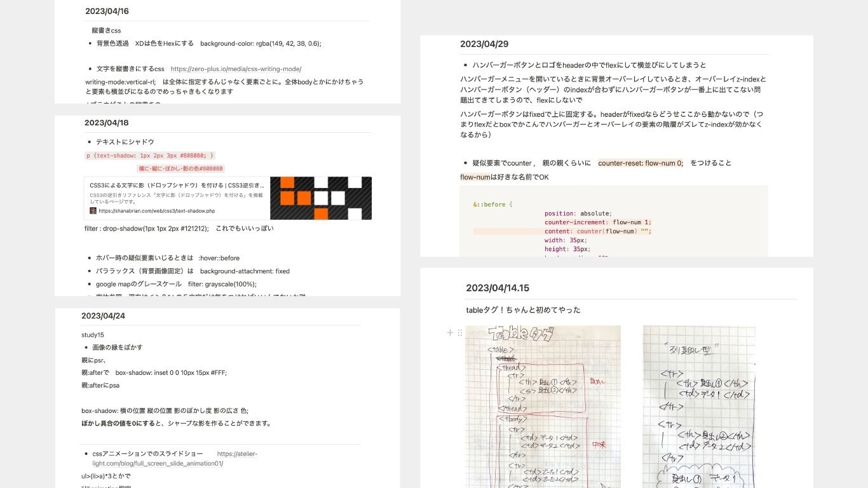Screen dimensions: 868x488
Task: Click bold text ぼかし具合の値を0にする
Action: [118, 423]
